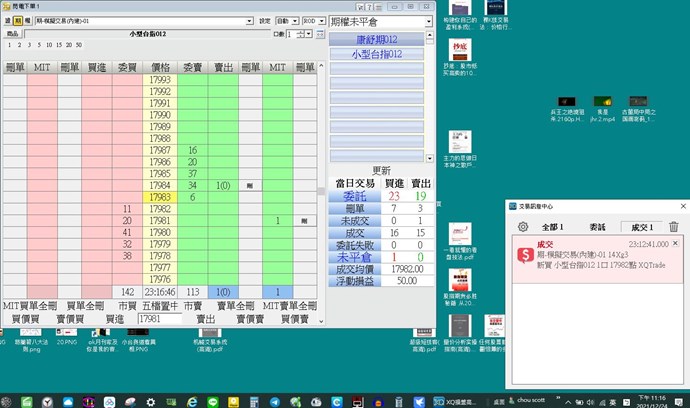Select the 權 product type toggle
690x408 pixels.
coord(28,20)
